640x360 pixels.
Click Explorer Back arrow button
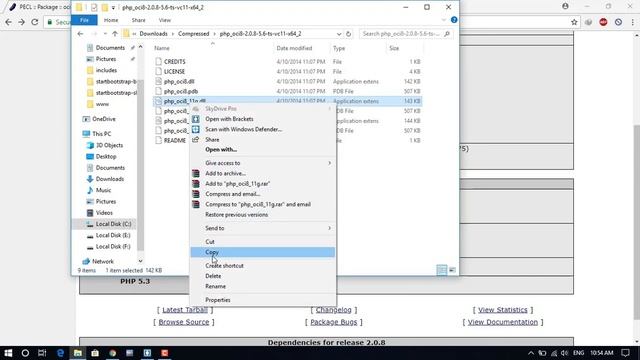[x=80, y=34]
